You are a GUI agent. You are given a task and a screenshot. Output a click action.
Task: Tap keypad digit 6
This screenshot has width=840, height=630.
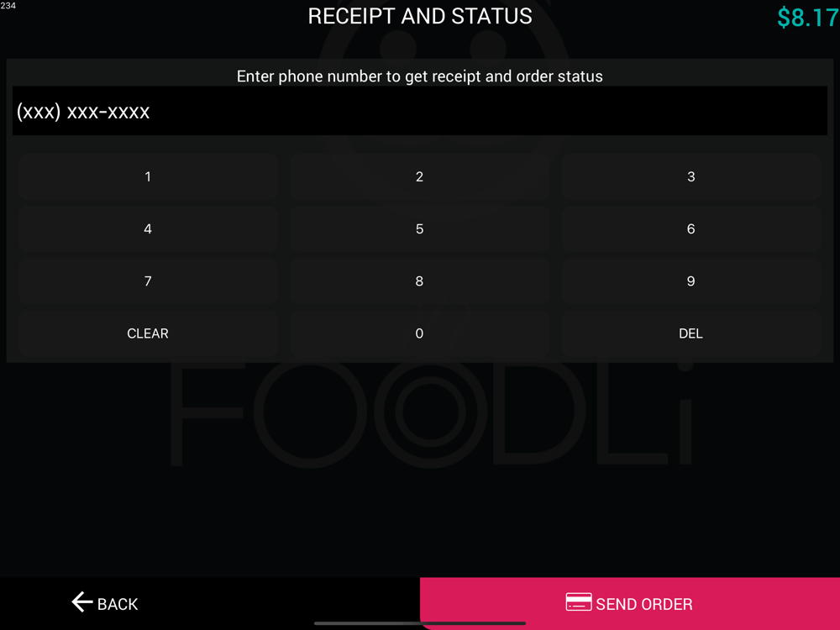pyautogui.click(x=691, y=228)
